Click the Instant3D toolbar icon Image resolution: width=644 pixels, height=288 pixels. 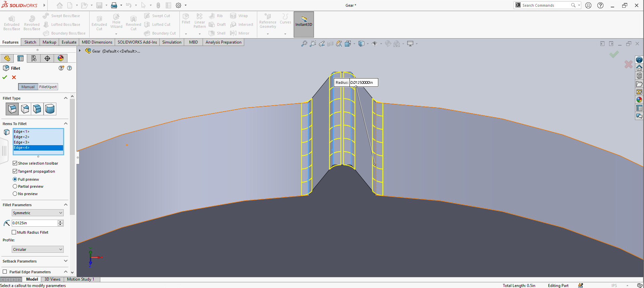[x=304, y=21]
